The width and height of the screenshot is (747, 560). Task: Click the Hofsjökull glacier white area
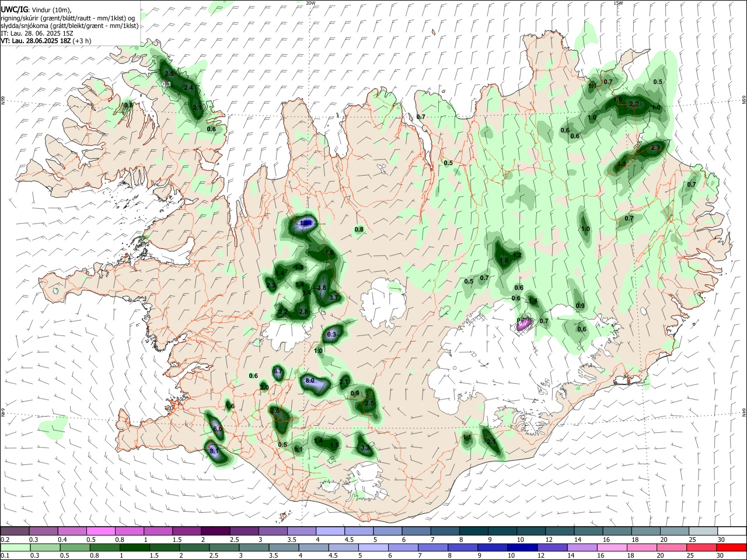383,301
